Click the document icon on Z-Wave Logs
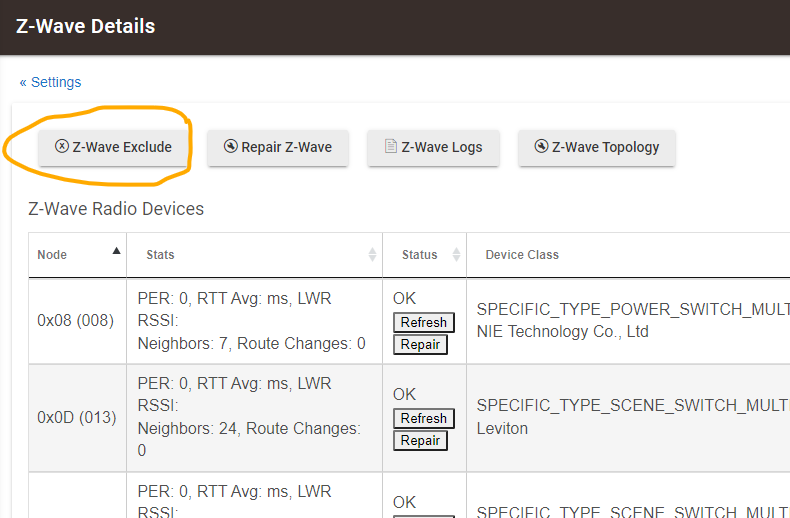This screenshot has height=518, width=790. [x=391, y=147]
